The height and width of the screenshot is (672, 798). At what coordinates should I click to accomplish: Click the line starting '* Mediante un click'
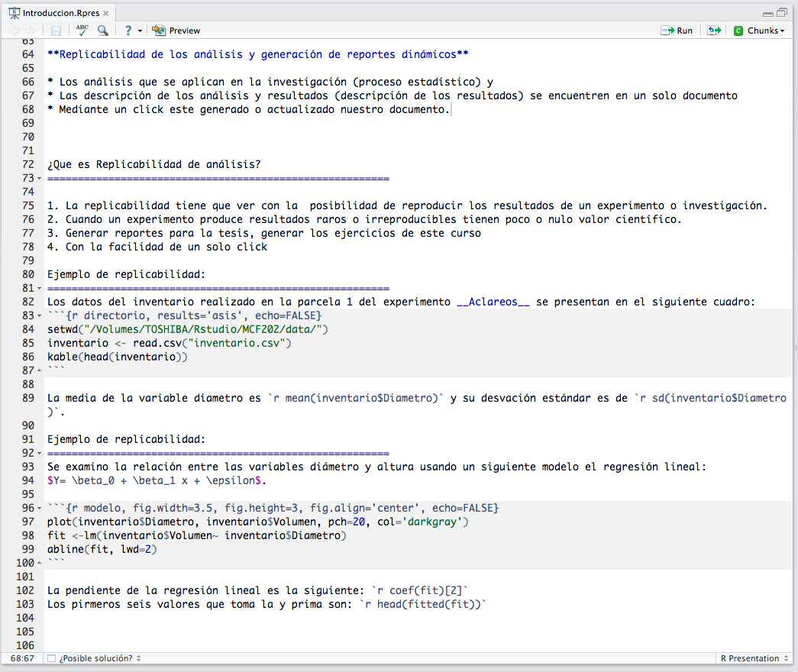tap(249, 109)
